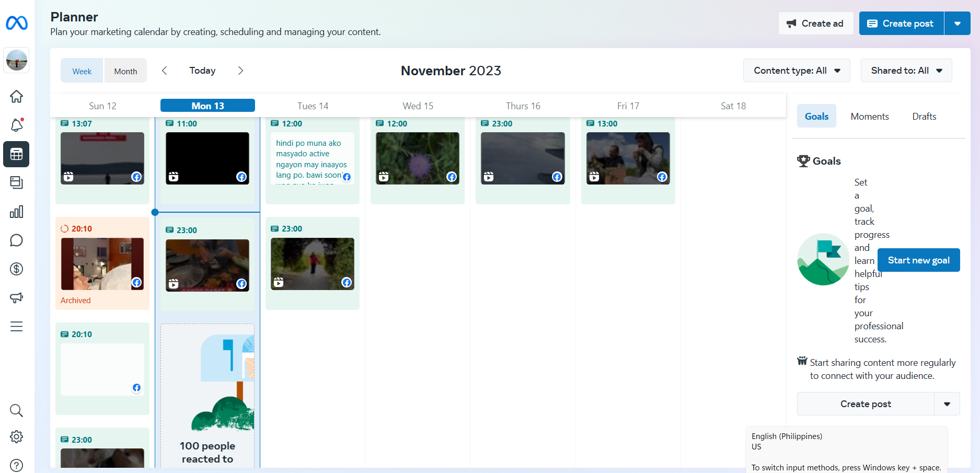Click Create post in Goals panel
Viewport: 980px width, 473px height.
866,404
